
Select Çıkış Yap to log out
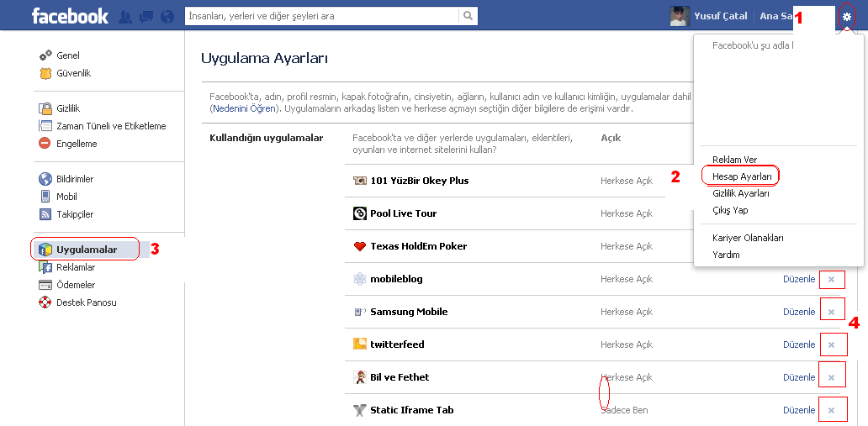pos(729,210)
